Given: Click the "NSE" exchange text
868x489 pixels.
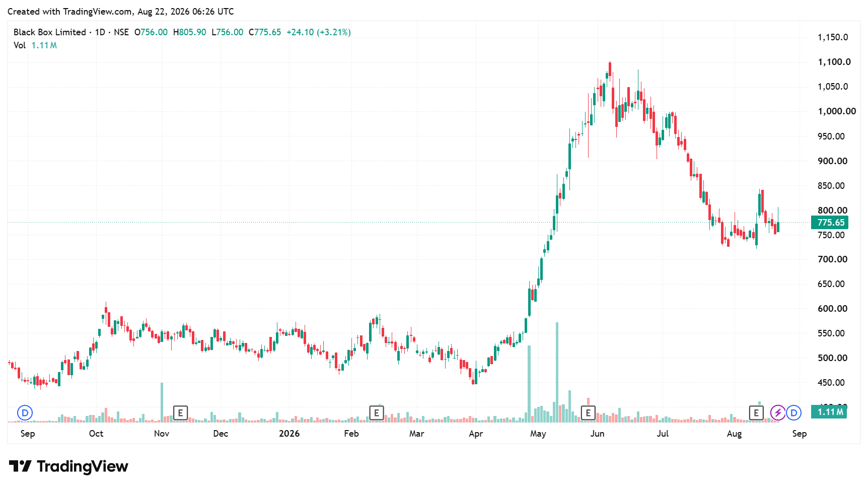Looking at the screenshot, I should click(121, 32).
